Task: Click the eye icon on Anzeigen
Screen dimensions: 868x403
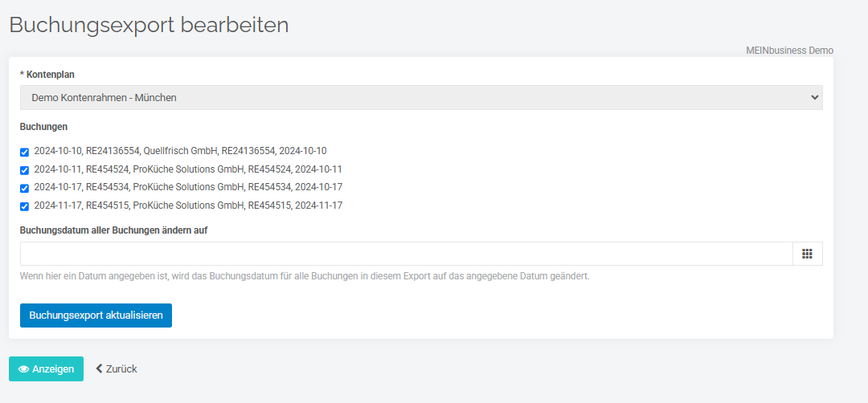Action: pyautogui.click(x=24, y=369)
